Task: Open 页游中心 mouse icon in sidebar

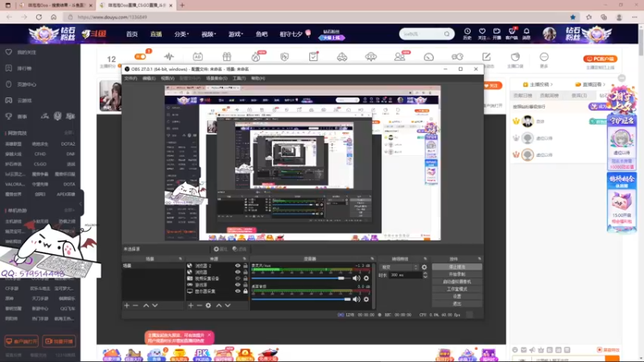Action: pos(9,84)
